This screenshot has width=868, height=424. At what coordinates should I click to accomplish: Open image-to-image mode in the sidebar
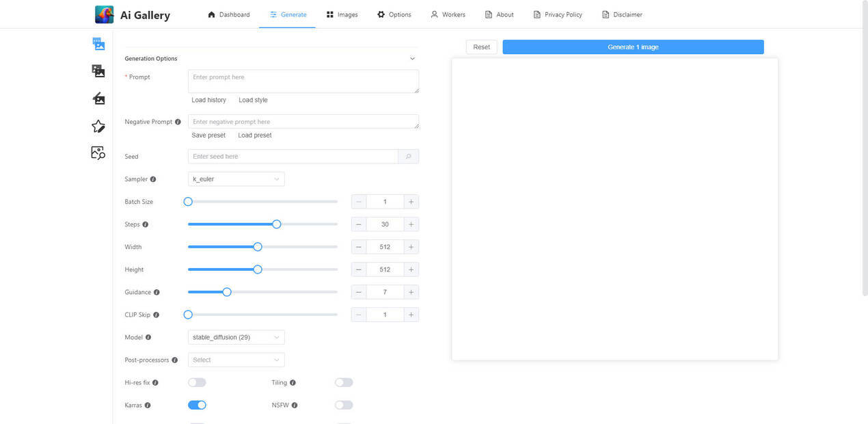98,71
